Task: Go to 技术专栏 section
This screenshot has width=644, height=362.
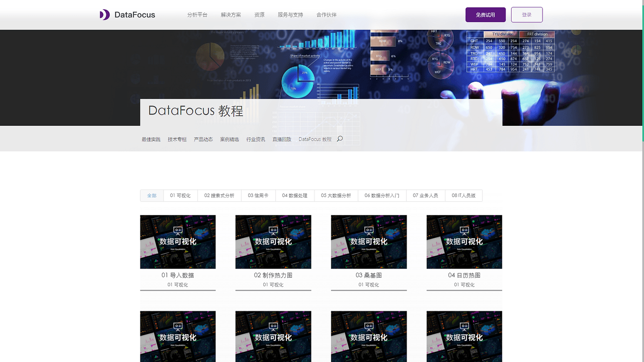Action: pyautogui.click(x=177, y=139)
